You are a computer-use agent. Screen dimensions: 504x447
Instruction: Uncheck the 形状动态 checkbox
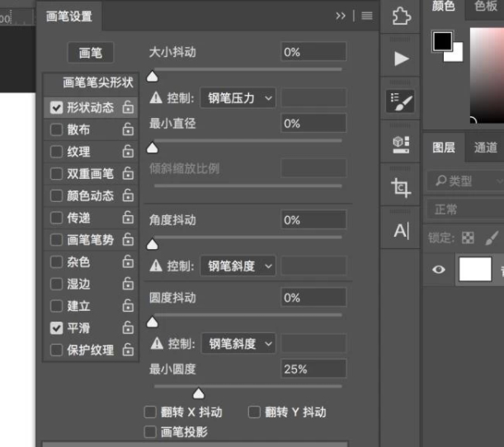click(56, 107)
